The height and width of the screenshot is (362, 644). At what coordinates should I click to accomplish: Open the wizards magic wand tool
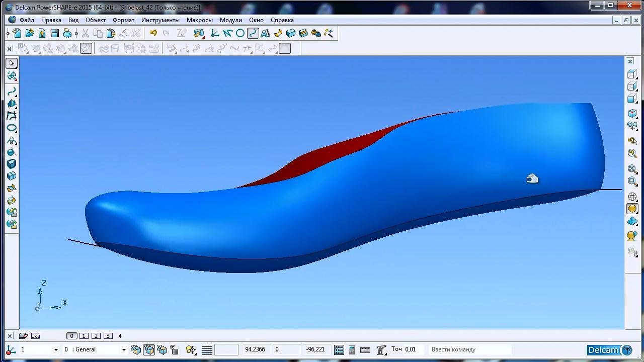coord(329,33)
